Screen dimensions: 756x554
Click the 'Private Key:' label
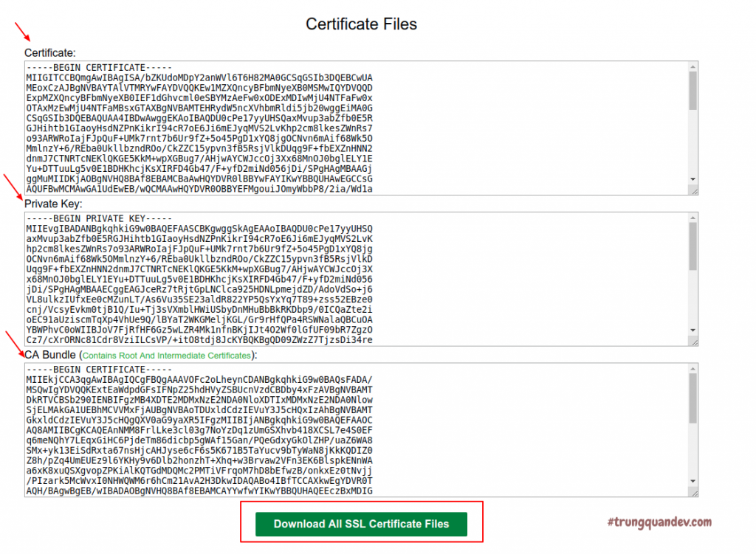point(53,204)
